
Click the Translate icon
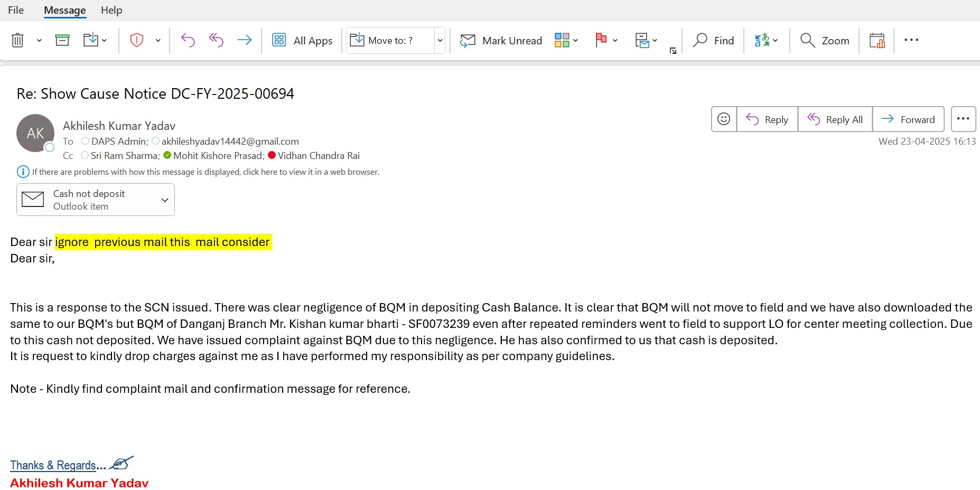(x=761, y=40)
